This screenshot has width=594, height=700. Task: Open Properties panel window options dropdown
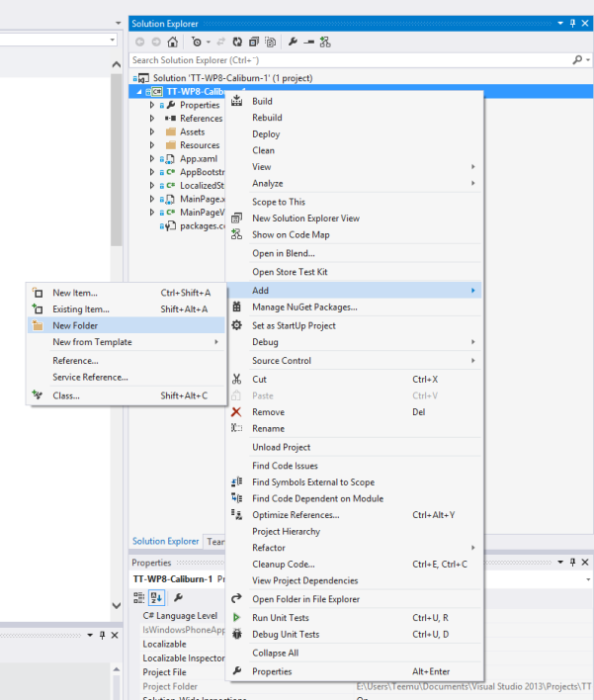(560, 562)
